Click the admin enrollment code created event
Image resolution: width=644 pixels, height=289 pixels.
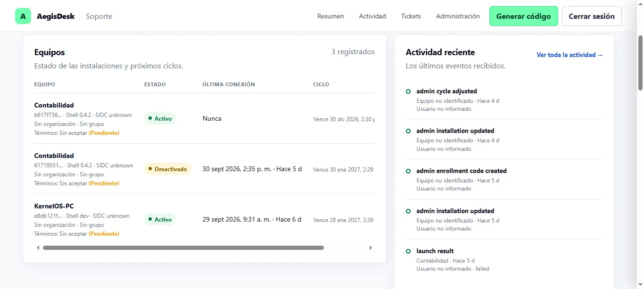point(462,171)
